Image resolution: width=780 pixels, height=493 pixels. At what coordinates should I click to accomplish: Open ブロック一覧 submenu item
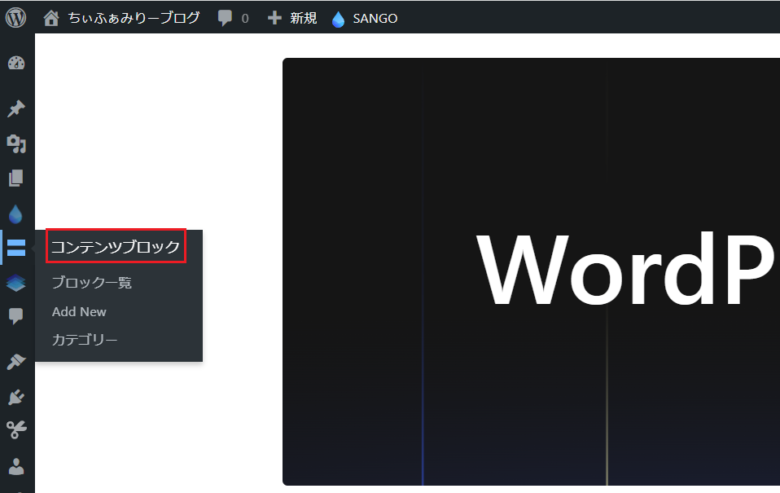pos(92,283)
